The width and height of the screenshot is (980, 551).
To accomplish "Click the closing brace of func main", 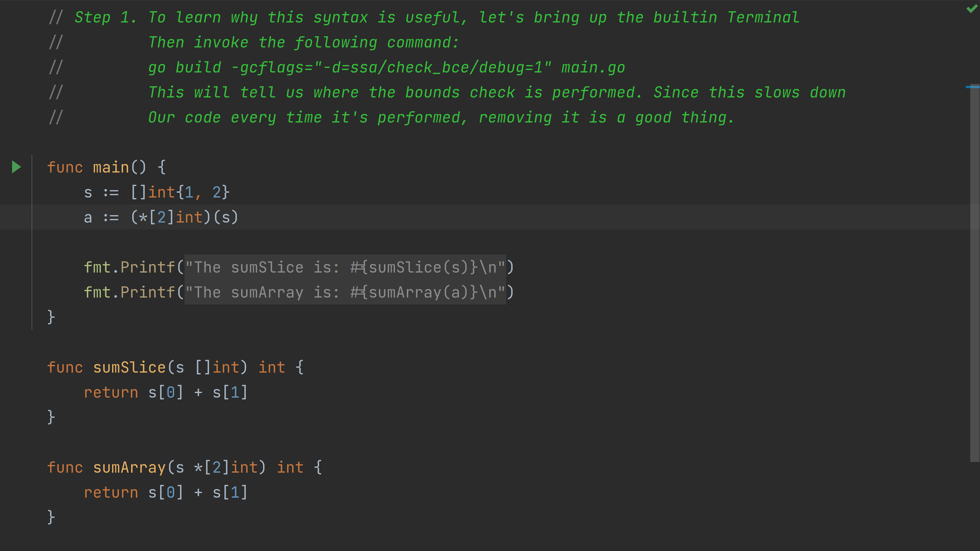I will point(51,316).
